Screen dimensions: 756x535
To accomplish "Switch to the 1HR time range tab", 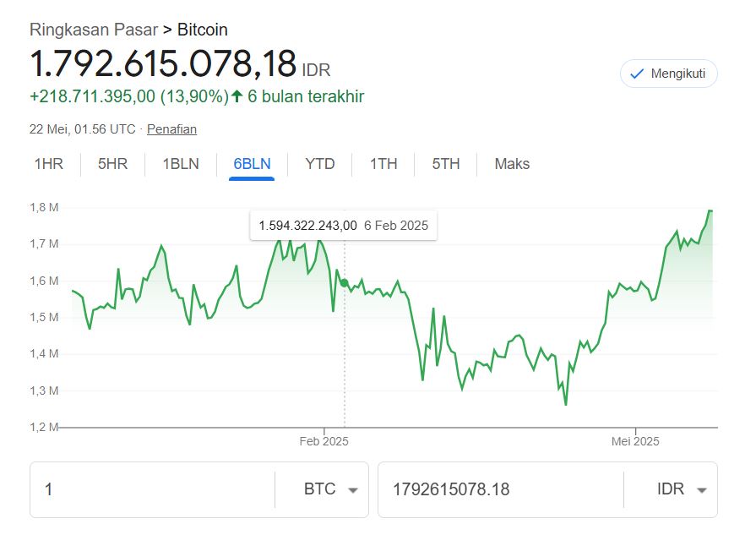I will [x=48, y=164].
